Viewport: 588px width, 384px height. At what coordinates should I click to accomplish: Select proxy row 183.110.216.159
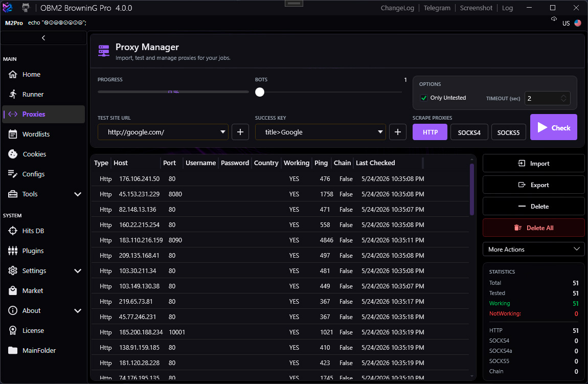[x=280, y=240]
